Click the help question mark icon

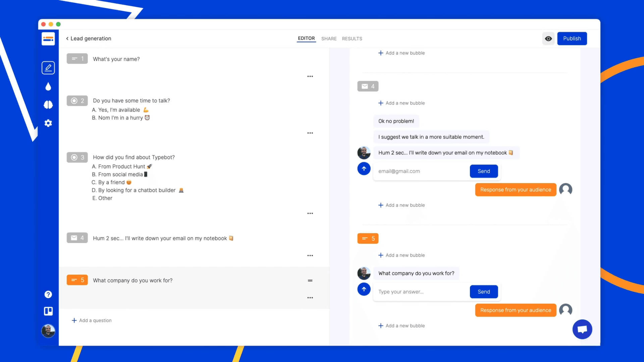[48, 294]
